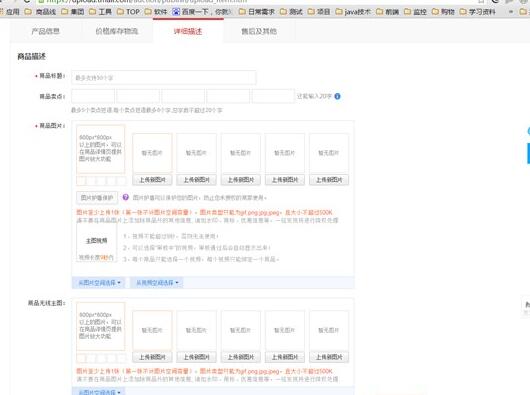
Task: Focus the 商品标题 text field
Action: point(164,78)
